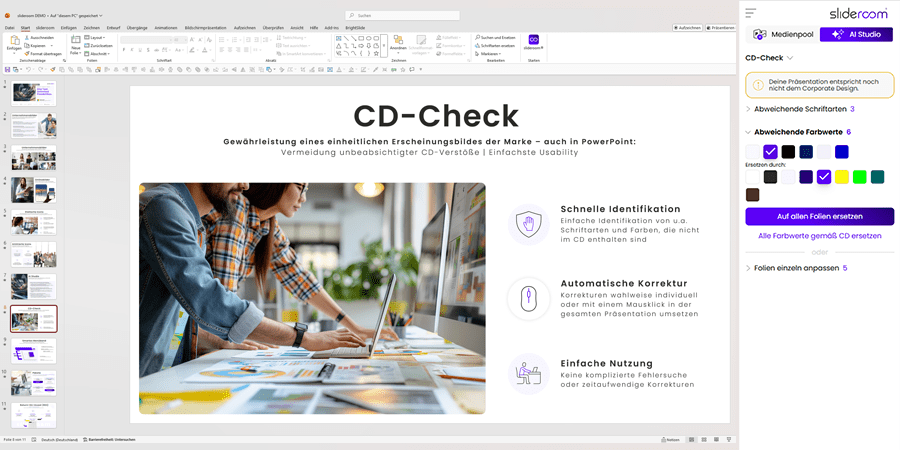The image size is (900, 450).
Task: Click the save icon in the quick access toolbar
Action: click(x=8, y=69)
